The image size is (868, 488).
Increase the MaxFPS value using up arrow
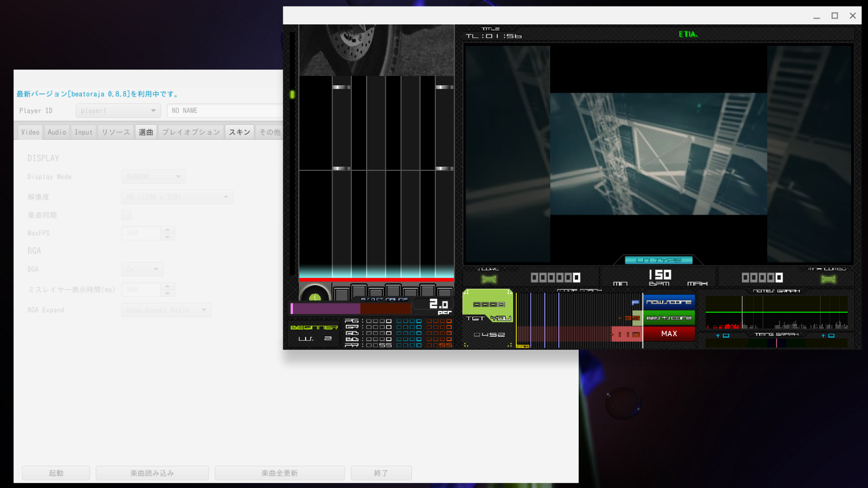(167, 230)
